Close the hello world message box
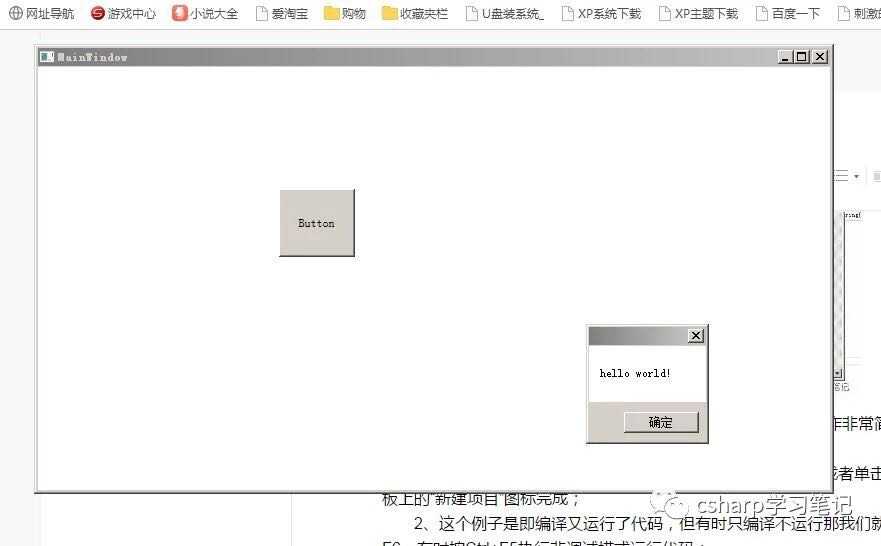This screenshot has width=881, height=546. click(696, 335)
